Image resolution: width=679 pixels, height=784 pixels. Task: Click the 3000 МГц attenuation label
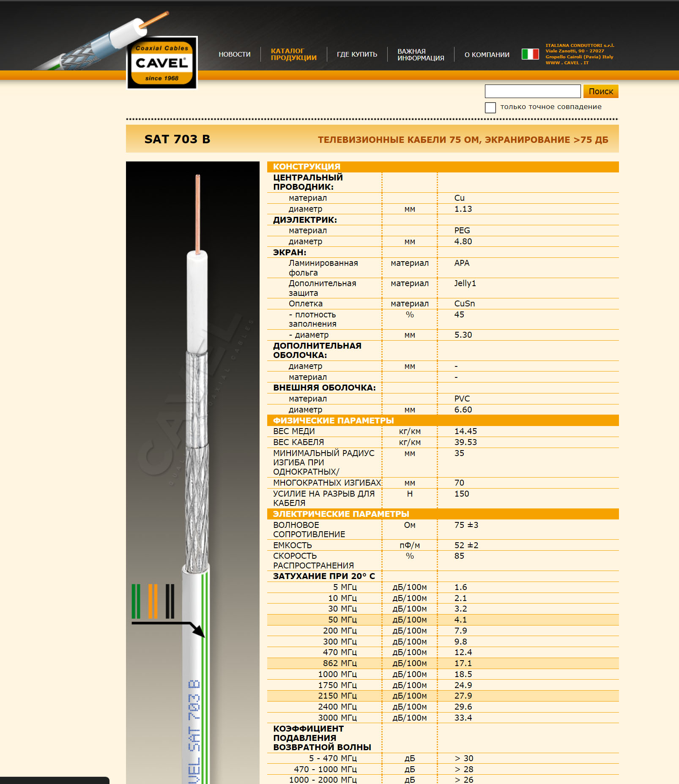pyautogui.click(x=337, y=718)
